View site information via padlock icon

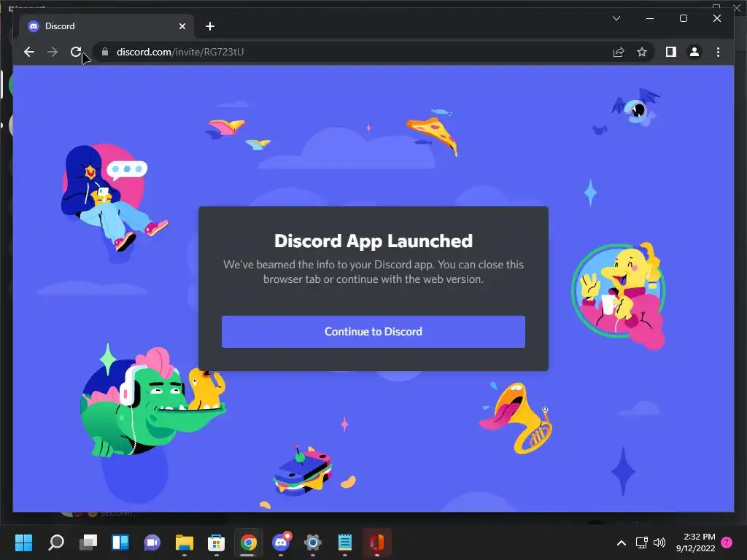point(105,52)
